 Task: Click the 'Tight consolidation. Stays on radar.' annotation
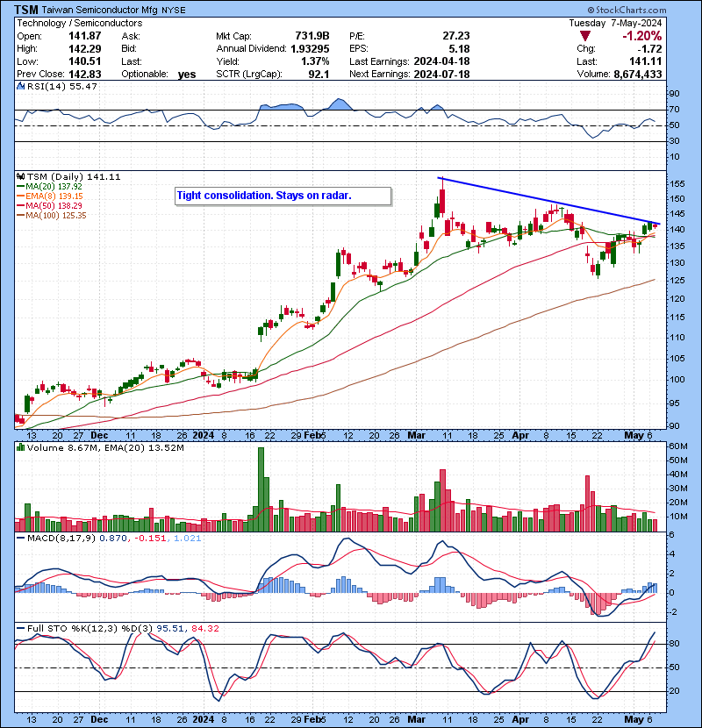263,196
